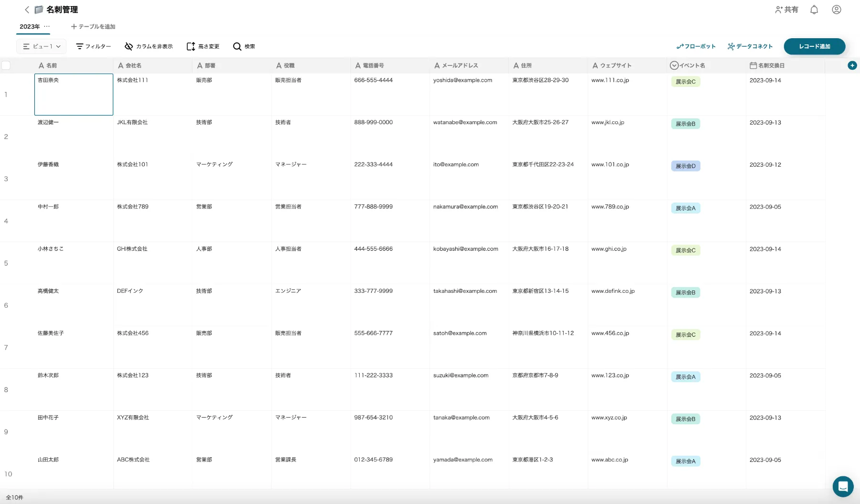
Task: Click the 名前 column header
Action: click(74, 65)
